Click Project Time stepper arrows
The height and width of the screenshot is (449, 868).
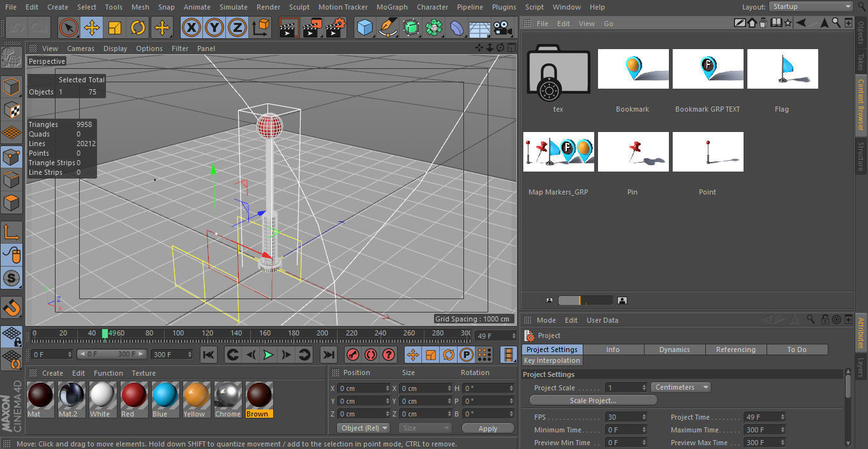click(781, 417)
